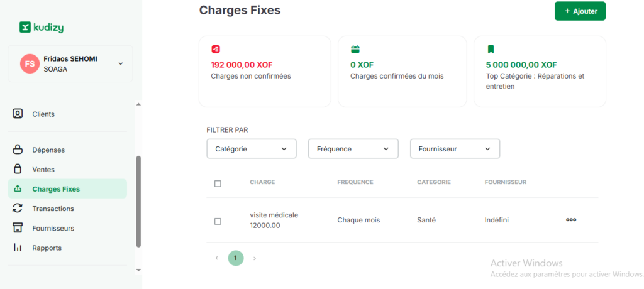Click the Kudizy logo icon
This screenshot has width=644, height=289.
pos(25,27)
